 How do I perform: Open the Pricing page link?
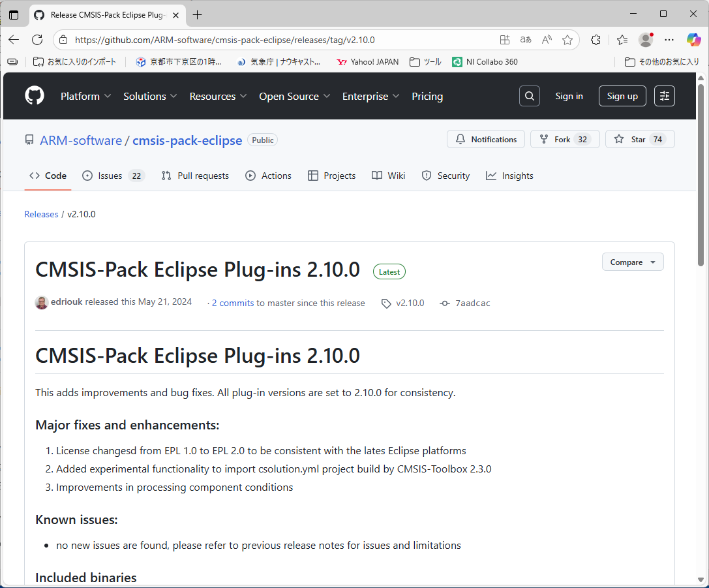pyautogui.click(x=427, y=97)
